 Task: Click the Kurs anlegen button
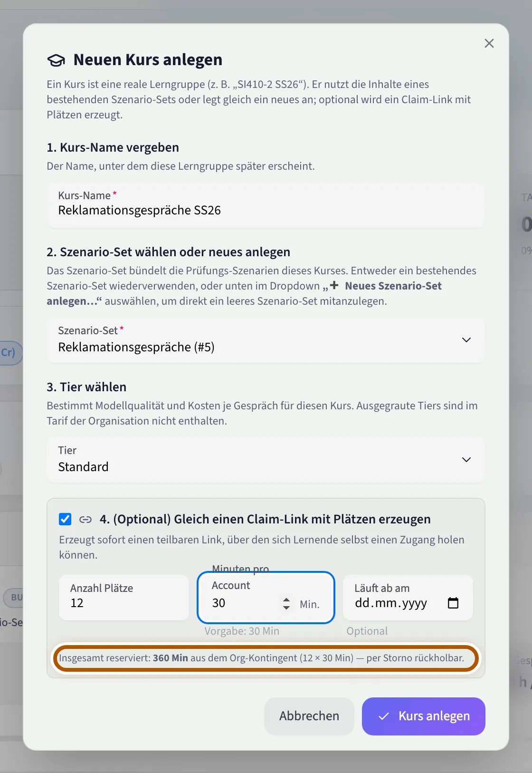point(424,716)
